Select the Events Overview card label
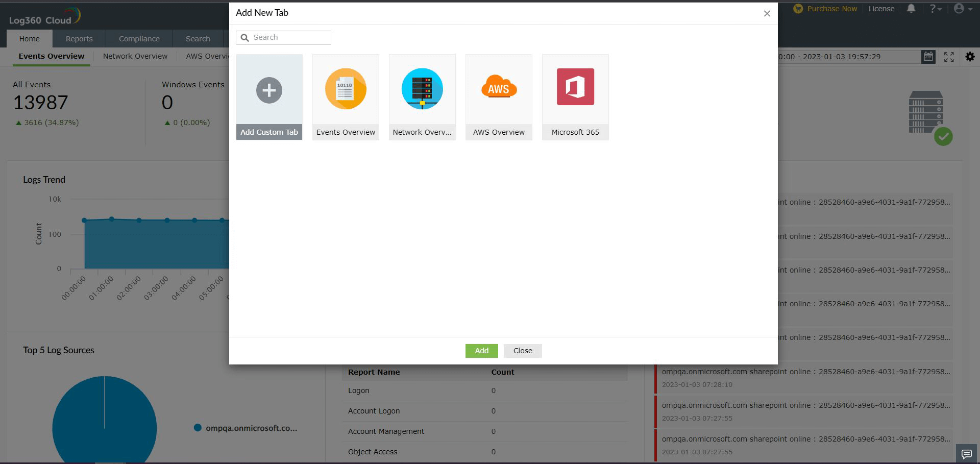Viewport: 980px width, 464px height. [x=346, y=132]
